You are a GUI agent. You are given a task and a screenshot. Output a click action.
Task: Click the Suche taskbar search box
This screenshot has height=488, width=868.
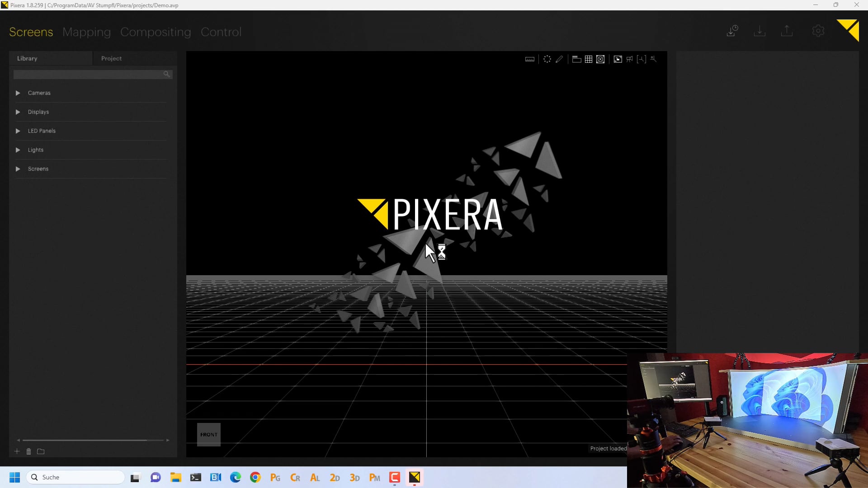click(76, 478)
